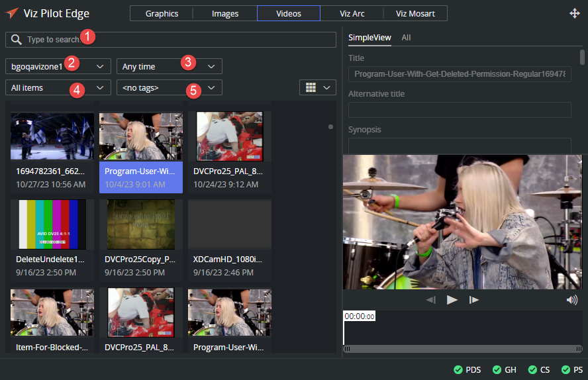Expand the bgoqavizone1 source dropdown
Viewport: 588px width, 380px height.
coord(58,66)
